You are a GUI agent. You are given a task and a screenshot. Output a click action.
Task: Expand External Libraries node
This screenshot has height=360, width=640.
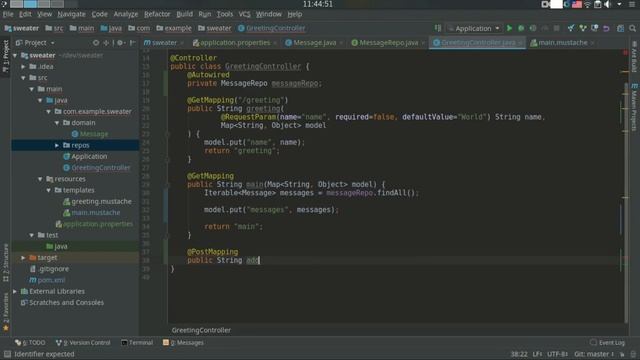16,291
